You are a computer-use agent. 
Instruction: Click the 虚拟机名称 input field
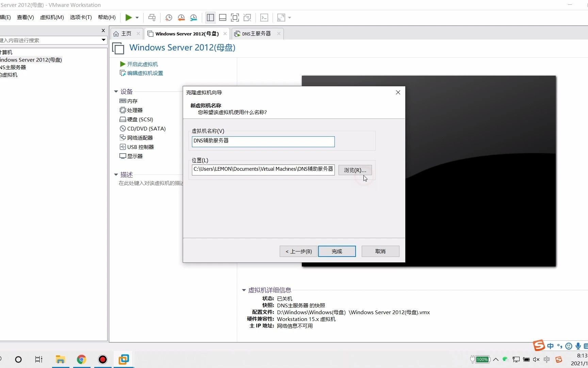(263, 141)
